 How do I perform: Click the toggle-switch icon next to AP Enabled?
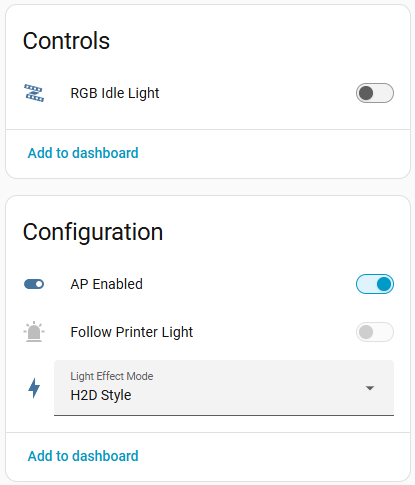click(34, 284)
